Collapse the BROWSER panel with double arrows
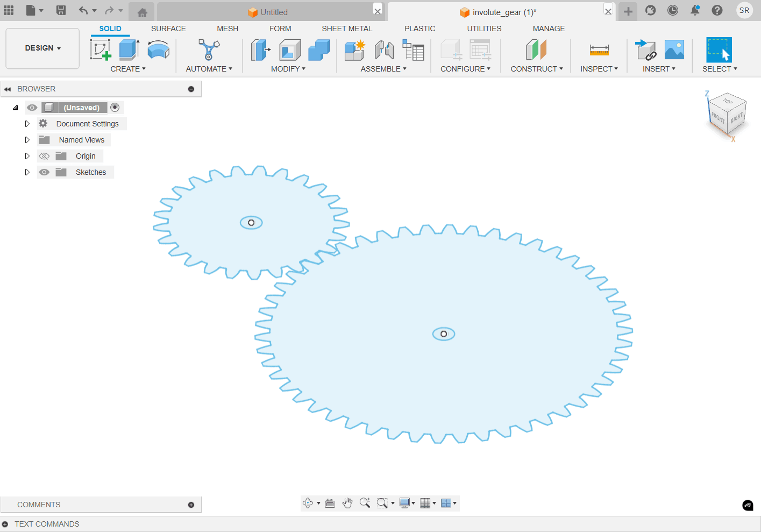The height and width of the screenshot is (532, 761). point(8,89)
